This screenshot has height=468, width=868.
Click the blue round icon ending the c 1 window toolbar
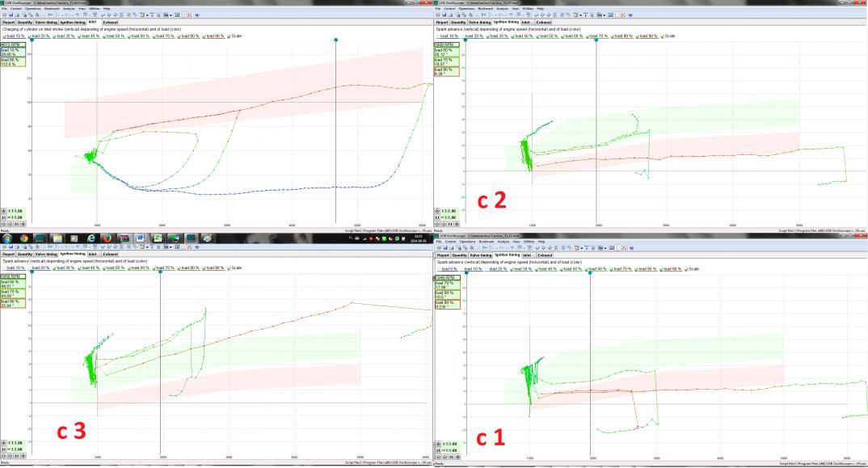[632, 247]
